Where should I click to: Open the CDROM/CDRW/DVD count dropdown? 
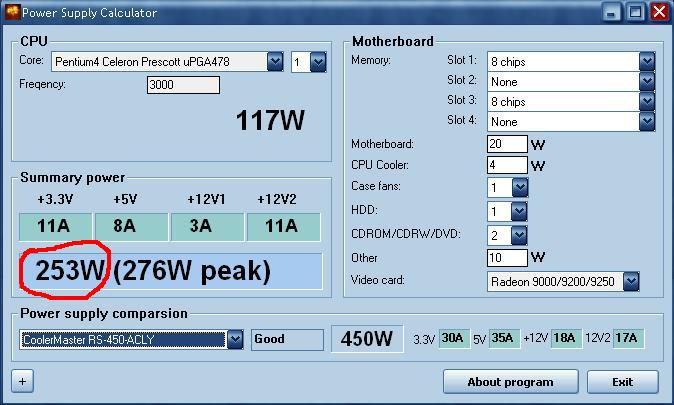(518, 235)
